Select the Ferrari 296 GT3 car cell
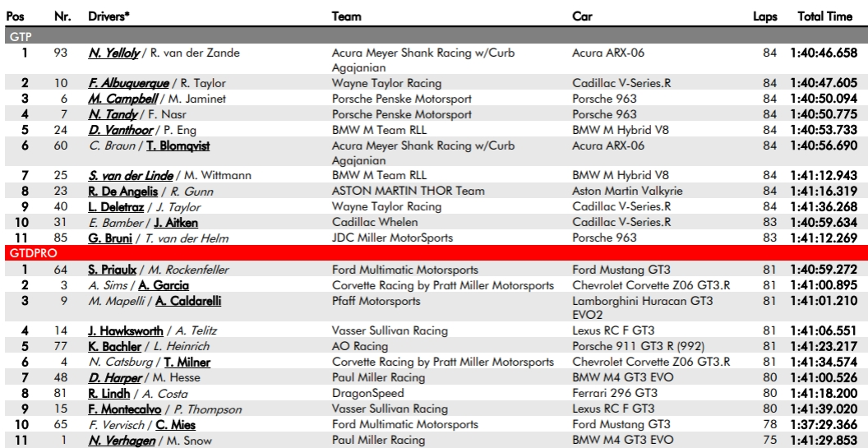This screenshot has width=868, height=448. pos(615,393)
